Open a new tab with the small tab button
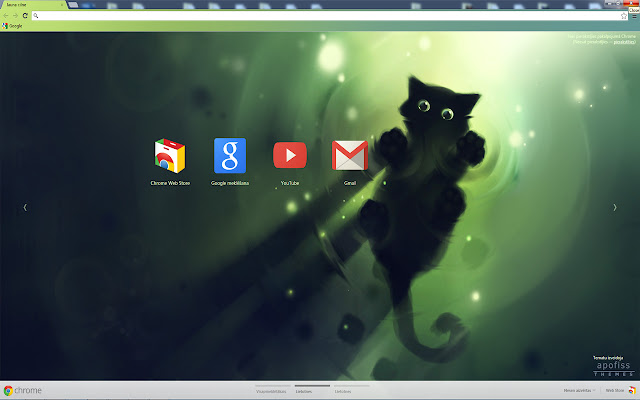 (x=73, y=5)
